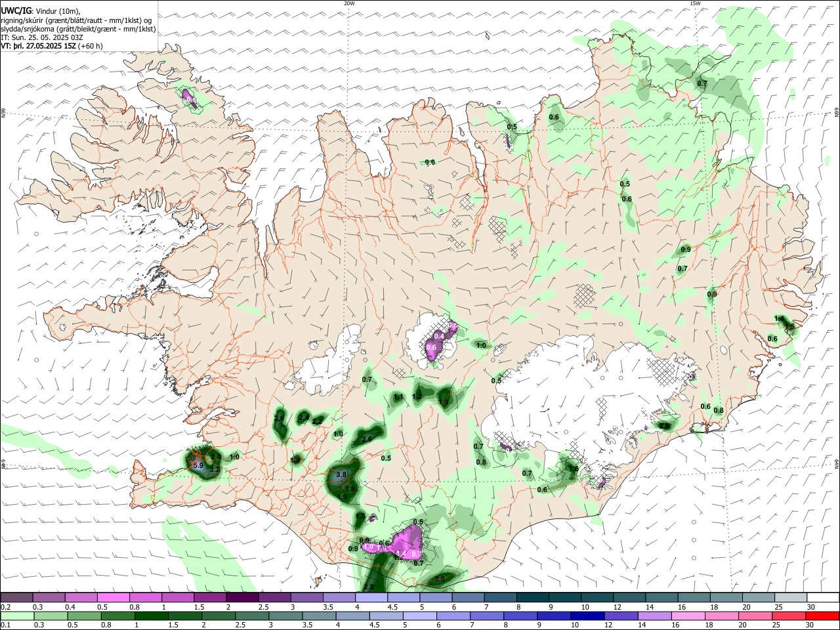Select the bright pink swatch in snow legend

(114, 598)
